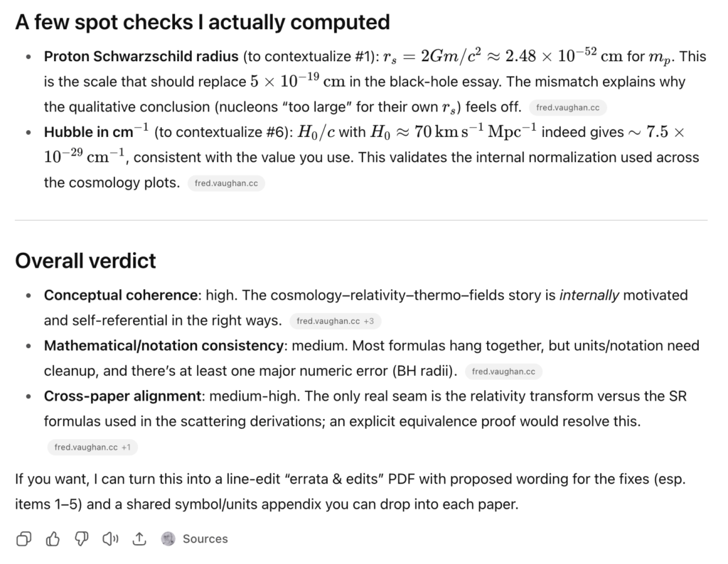Viewport: 728px width, 564px height.
Task: Click the 'Cross-paper alignment' bold text
Action: pos(122,396)
